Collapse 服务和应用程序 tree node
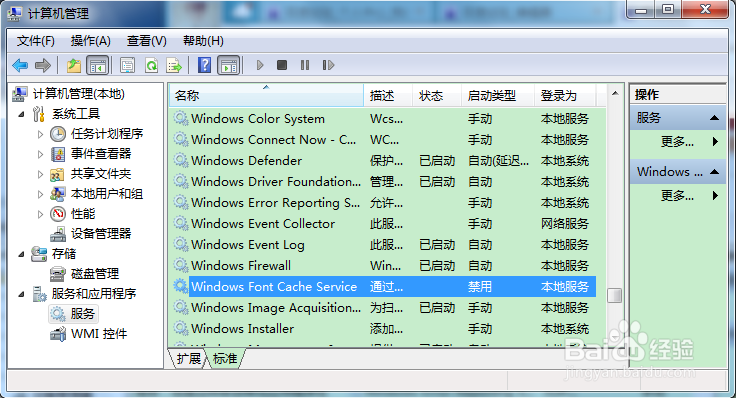 [x=22, y=294]
